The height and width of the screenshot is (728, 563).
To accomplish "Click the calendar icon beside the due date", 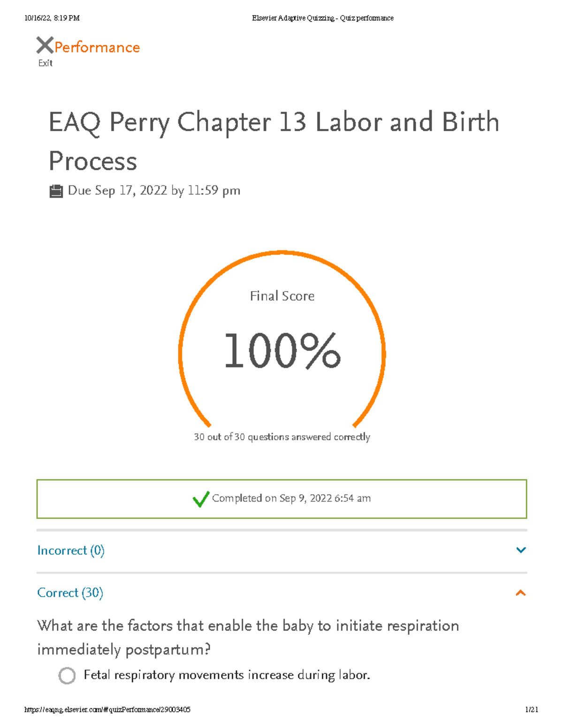I will [x=57, y=191].
